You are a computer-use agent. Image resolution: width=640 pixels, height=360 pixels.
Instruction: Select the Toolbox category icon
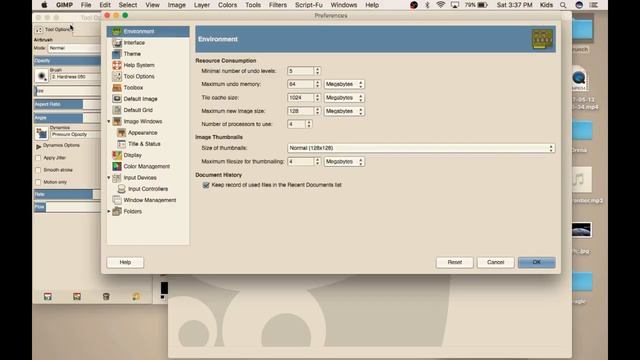117,87
